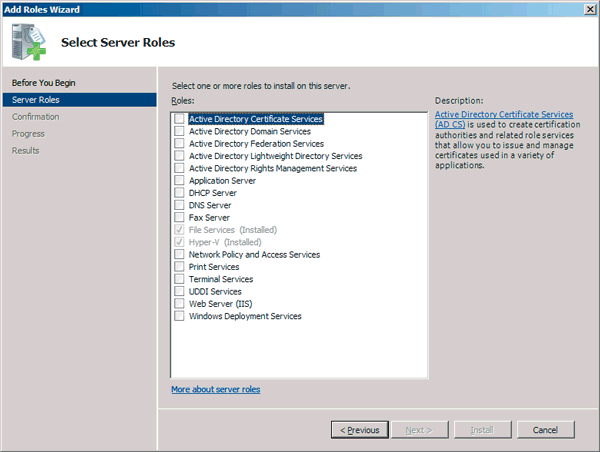600x452 pixels.
Task: Check the Web Server (IIS) role
Action: click(179, 304)
